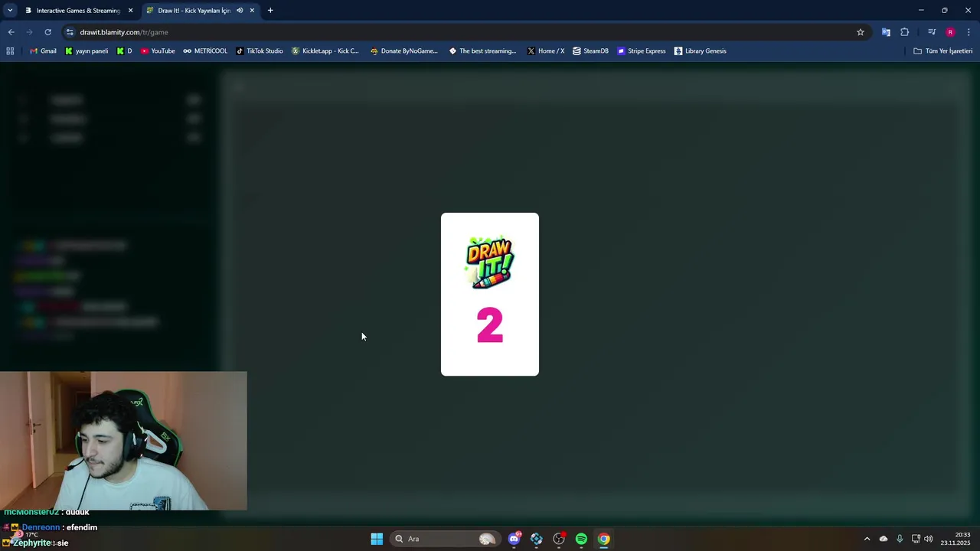Open a new browser tab
Viewport: 980px width, 551px height.
[270, 11]
